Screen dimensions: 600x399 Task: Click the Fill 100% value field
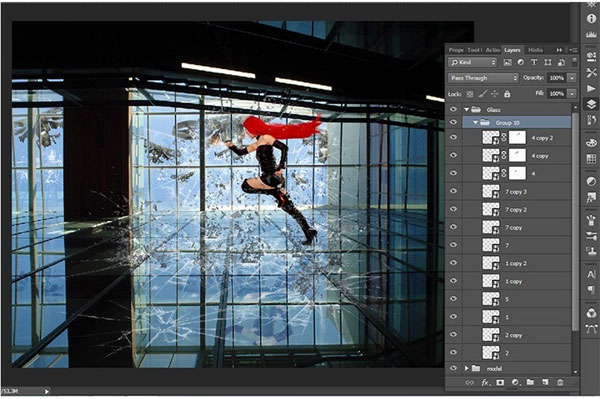pos(557,94)
